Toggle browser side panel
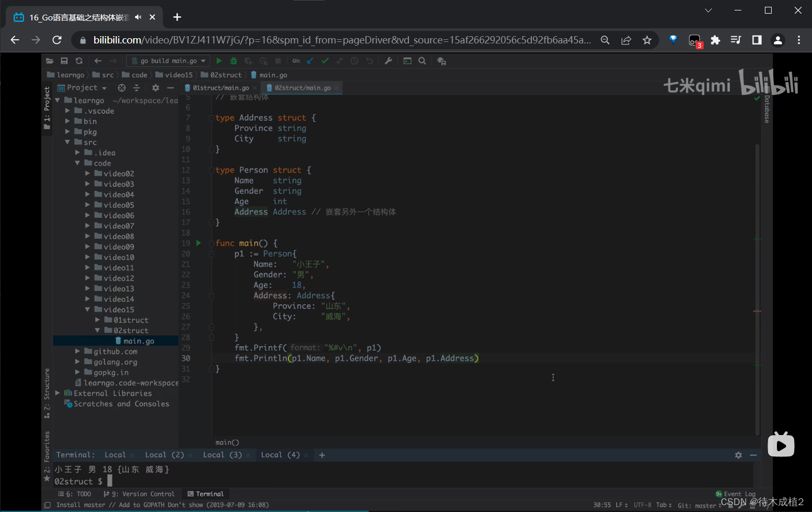Viewport: 812px width, 512px height. pos(757,40)
